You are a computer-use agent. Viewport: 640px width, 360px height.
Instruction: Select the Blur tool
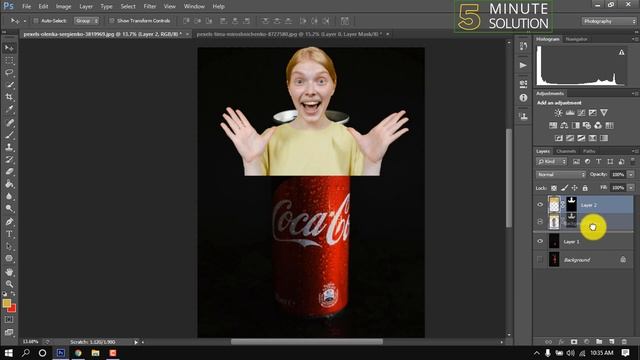tap(9, 196)
